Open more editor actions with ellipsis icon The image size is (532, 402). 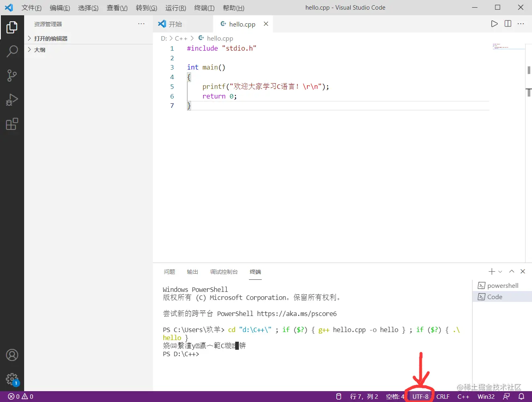[521, 24]
